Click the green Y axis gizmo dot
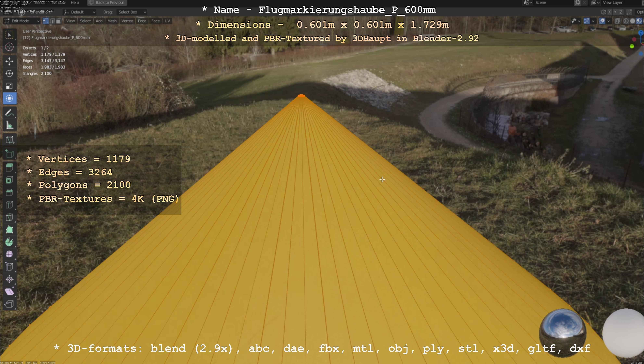The width and height of the screenshot is (644, 364). tap(632, 46)
